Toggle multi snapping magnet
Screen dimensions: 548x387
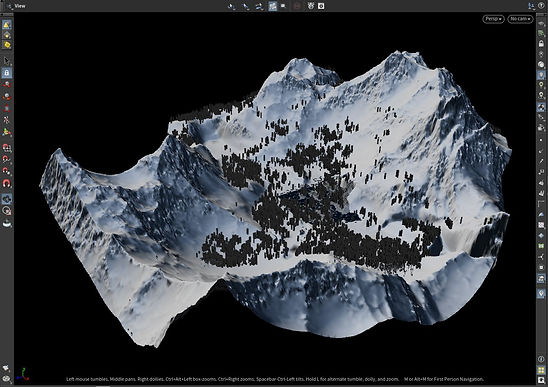7,183
